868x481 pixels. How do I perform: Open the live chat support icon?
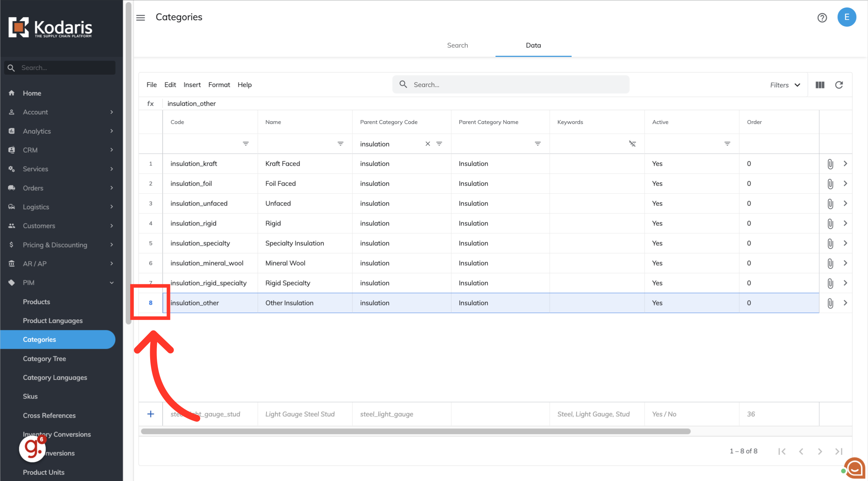click(x=855, y=468)
